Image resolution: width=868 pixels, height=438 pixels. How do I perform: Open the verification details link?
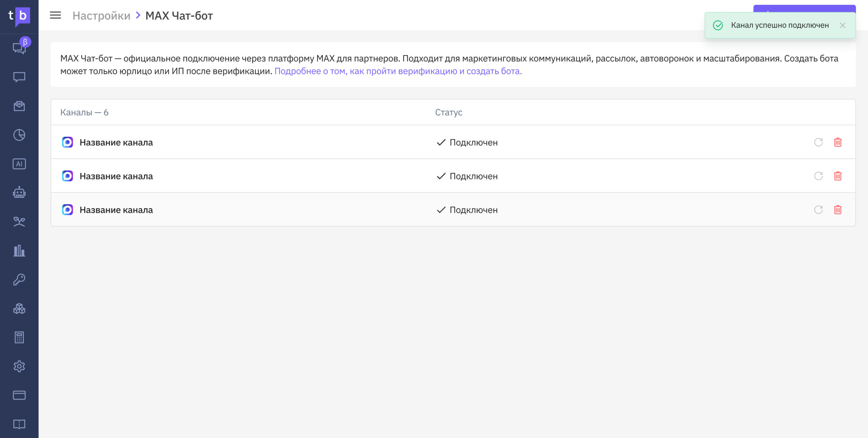click(x=398, y=71)
